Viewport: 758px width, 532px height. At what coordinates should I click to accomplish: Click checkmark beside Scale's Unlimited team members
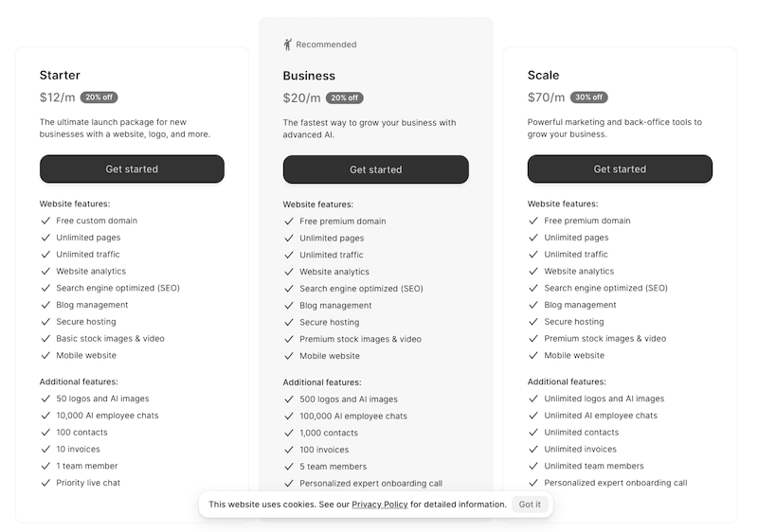tap(533, 466)
